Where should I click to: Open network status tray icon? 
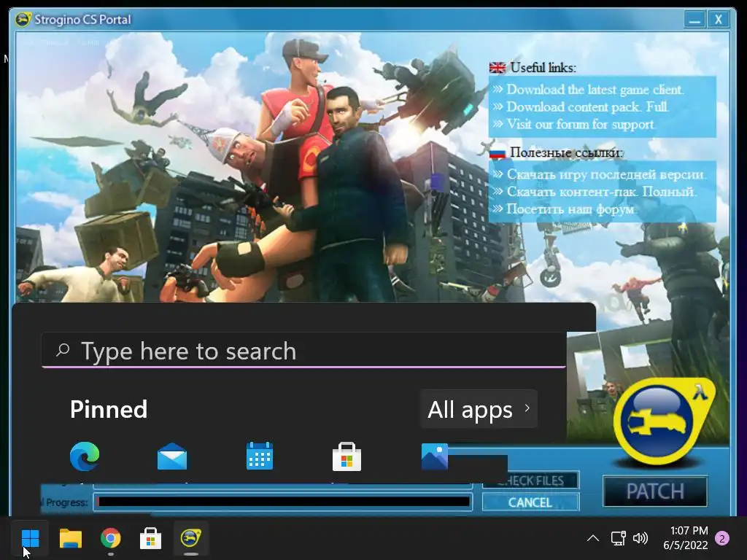point(619,539)
